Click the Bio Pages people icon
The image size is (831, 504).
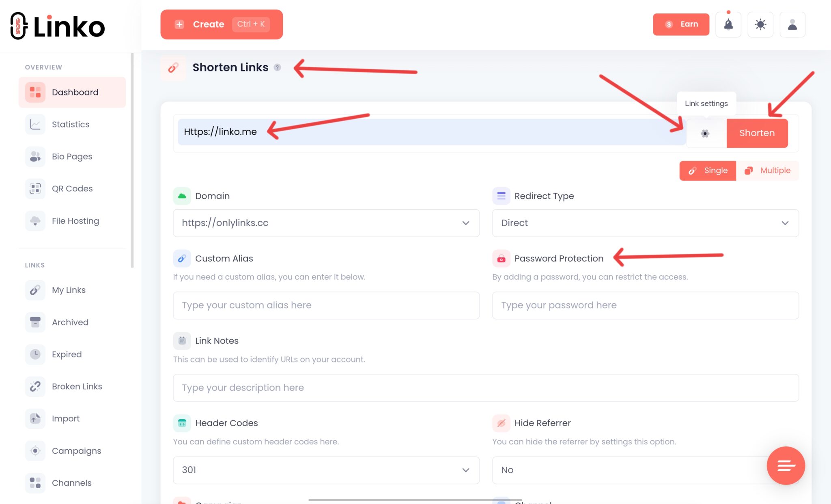click(x=35, y=156)
